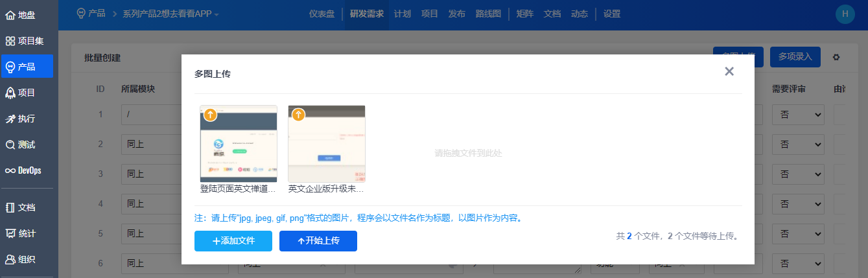868x278 pixels.
Task: Click 所属模块 field 同上 in row 5
Action: (152, 233)
